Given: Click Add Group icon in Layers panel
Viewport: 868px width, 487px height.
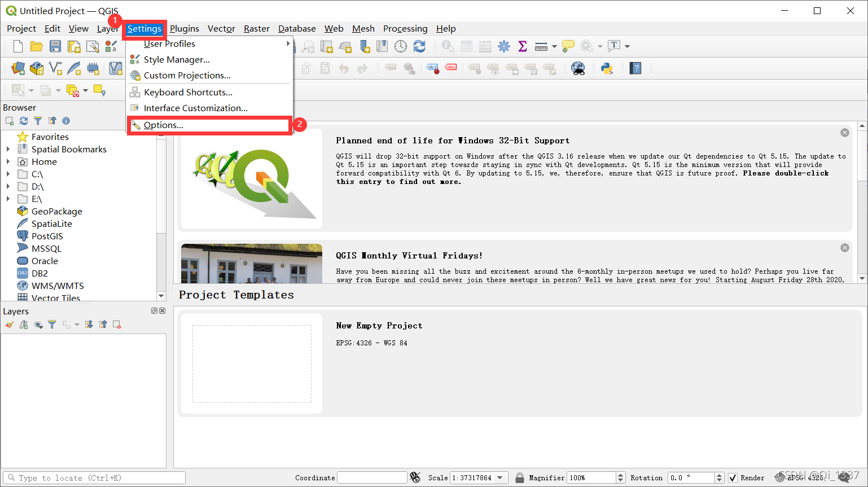Looking at the screenshot, I should tap(24, 324).
